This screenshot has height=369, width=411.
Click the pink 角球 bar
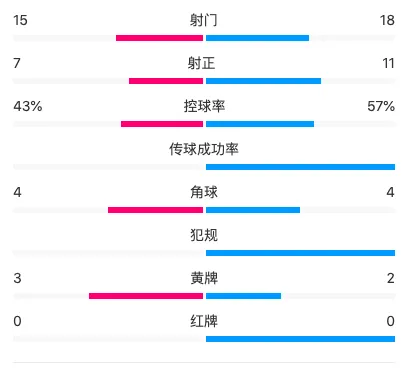(x=155, y=210)
